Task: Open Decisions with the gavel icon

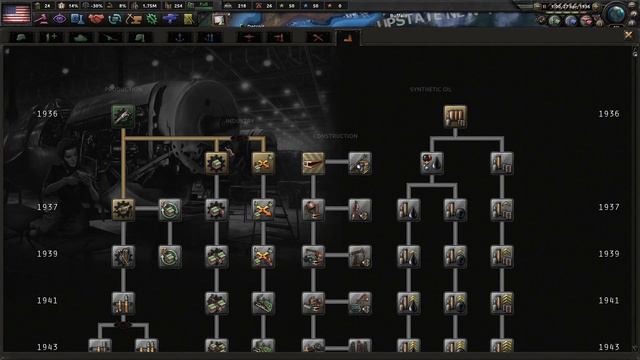Action: [x=41, y=19]
